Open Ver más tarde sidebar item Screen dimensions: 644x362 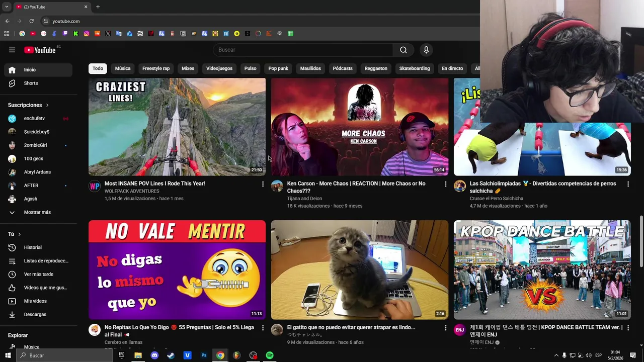(x=38, y=274)
